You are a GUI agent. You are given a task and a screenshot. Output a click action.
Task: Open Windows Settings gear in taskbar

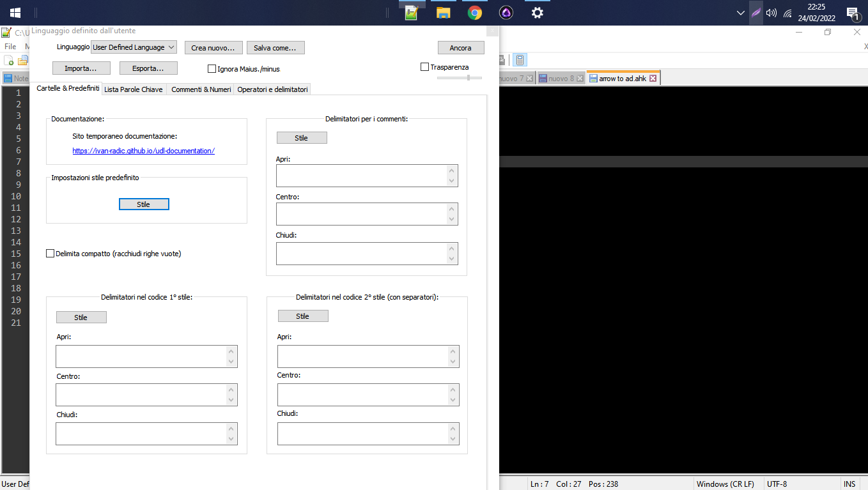pyautogui.click(x=537, y=13)
